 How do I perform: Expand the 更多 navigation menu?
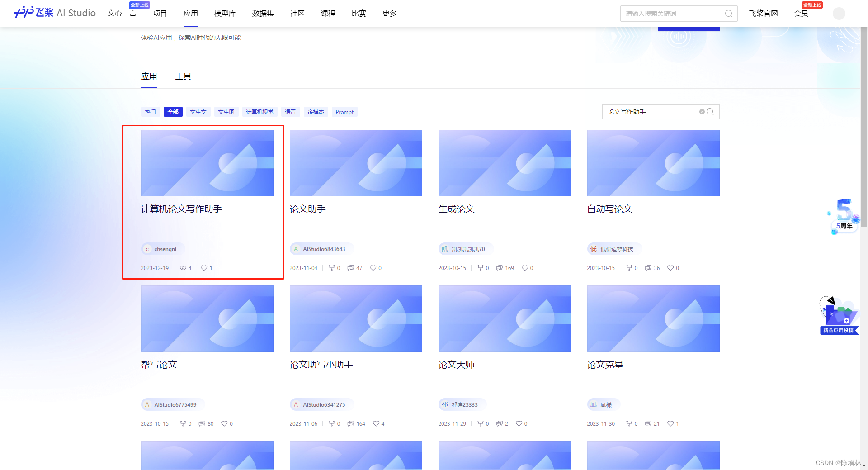click(x=389, y=14)
